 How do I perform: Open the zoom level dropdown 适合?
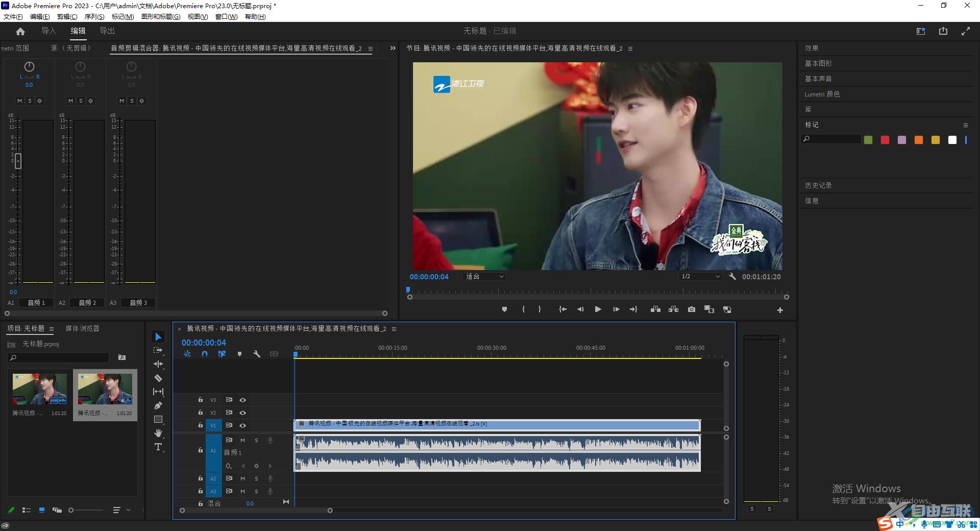[x=484, y=276]
